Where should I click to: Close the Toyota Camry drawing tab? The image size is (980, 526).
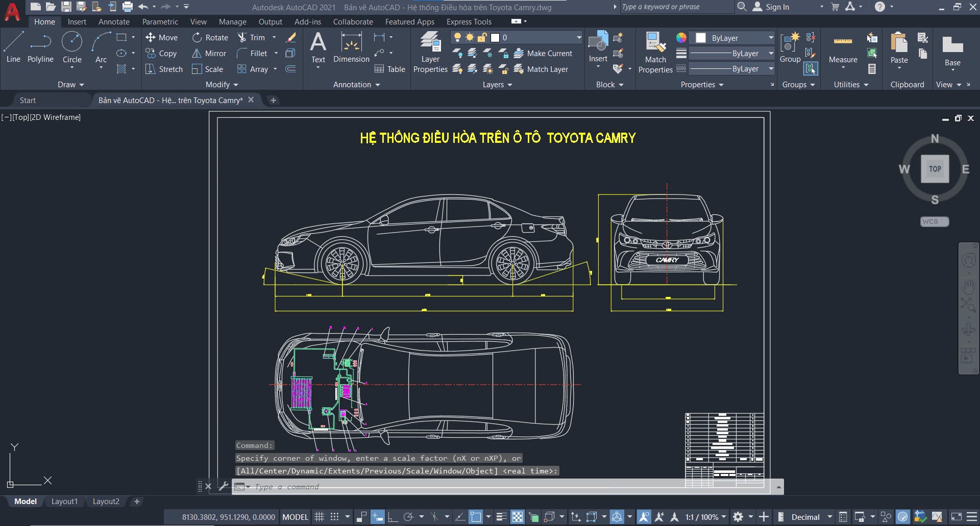[251, 99]
